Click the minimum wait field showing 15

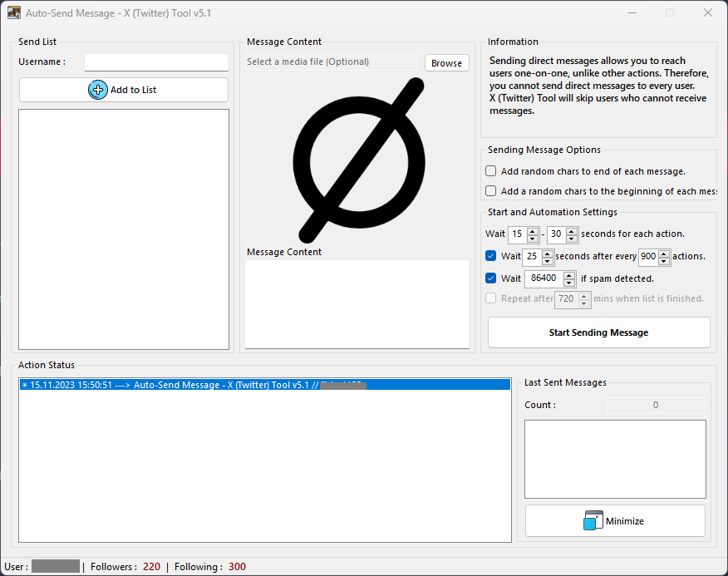pyautogui.click(x=518, y=234)
